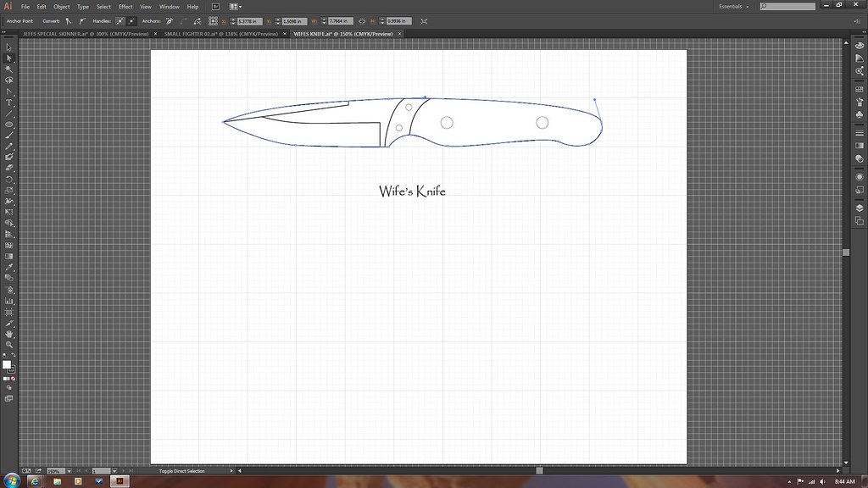Select the Hand tool
Viewport: 868px width, 488px height.
tap(9, 334)
